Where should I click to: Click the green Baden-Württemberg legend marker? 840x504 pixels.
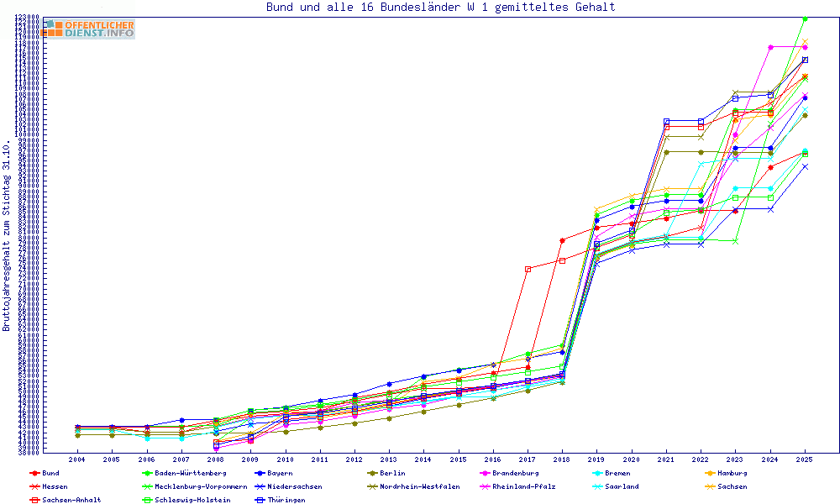click(146, 473)
